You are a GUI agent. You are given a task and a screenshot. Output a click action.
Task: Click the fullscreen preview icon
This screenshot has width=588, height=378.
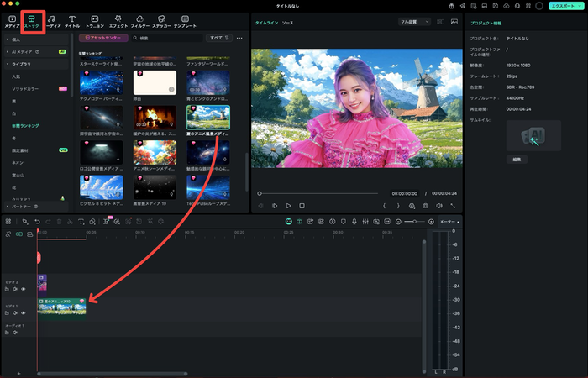pos(454,205)
